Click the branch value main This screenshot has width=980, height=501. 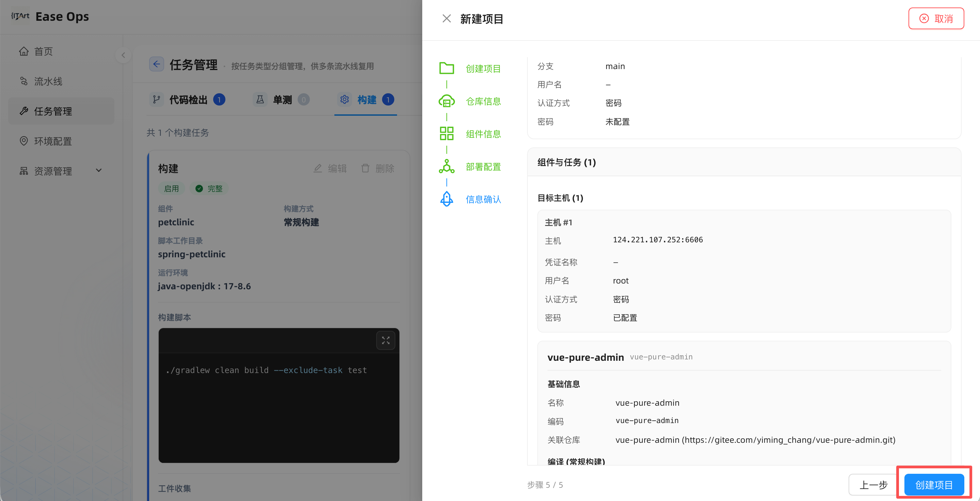(615, 66)
